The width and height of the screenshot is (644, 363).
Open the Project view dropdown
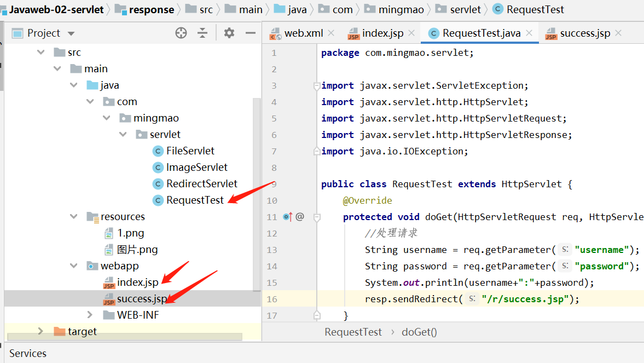[x=71, y=34]
